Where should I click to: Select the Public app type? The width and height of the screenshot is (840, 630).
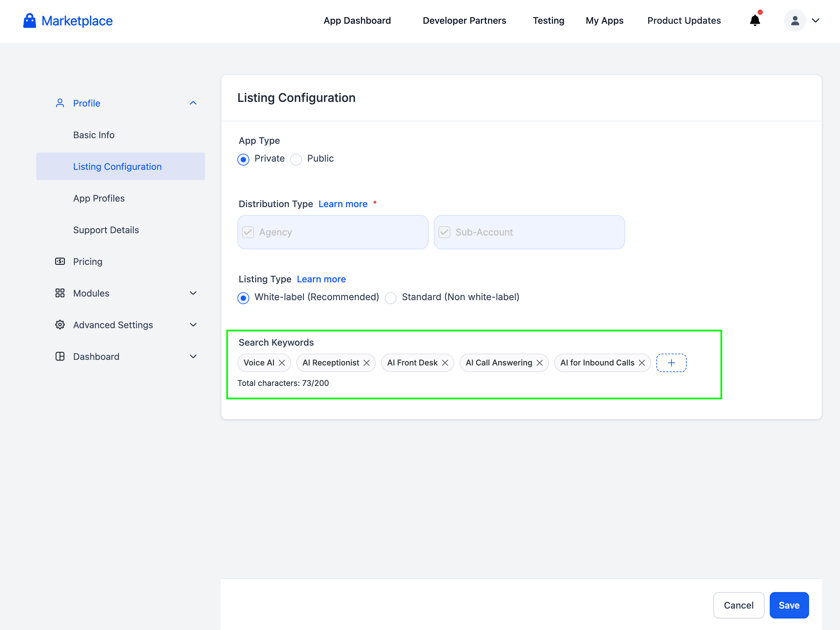pos(296,159)
